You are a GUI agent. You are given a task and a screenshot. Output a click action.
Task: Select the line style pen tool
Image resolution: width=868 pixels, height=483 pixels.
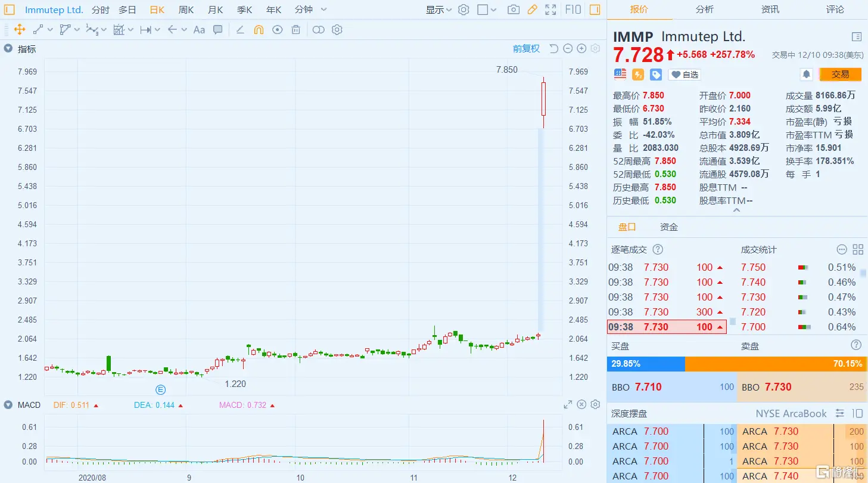(x=240, y=29)
